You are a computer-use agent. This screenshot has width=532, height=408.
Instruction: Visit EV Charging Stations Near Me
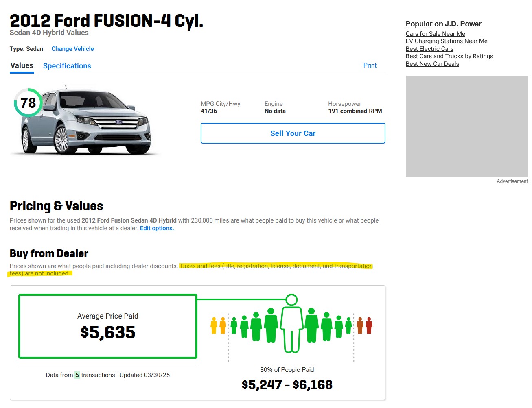[x=446, y=41]
